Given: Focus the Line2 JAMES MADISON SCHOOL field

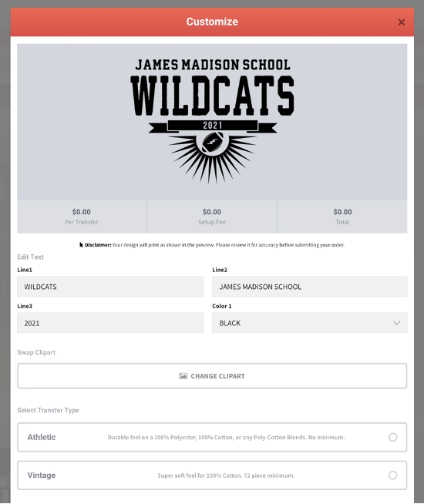Looking at the screenshot, I should [310, 287].
